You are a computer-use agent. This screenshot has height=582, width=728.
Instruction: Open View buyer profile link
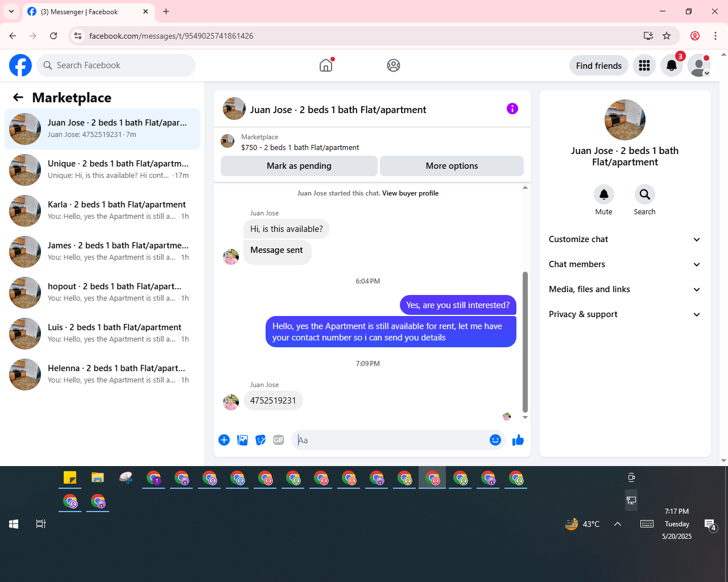pos(410,193)
